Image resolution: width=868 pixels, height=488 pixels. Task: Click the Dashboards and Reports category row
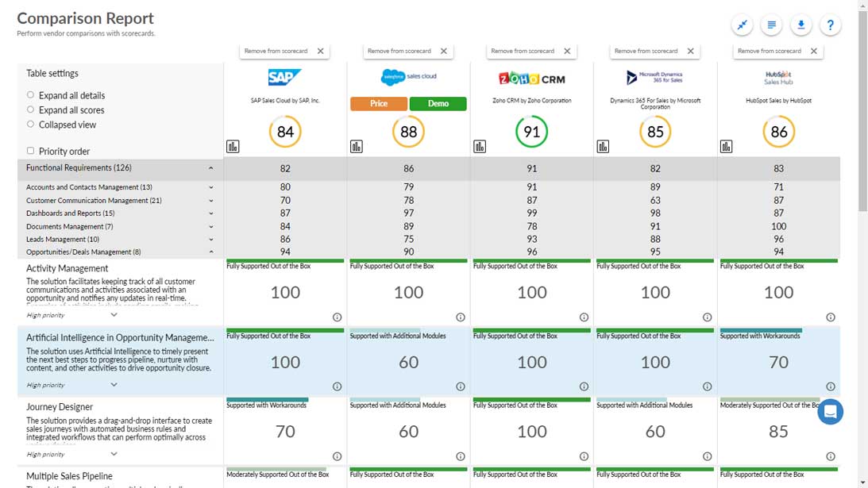[71, 213]
